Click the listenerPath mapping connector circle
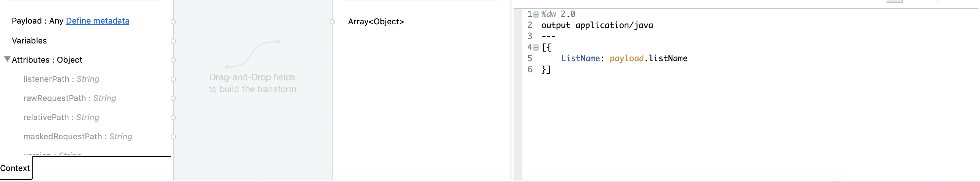 (x=173, y=79)
